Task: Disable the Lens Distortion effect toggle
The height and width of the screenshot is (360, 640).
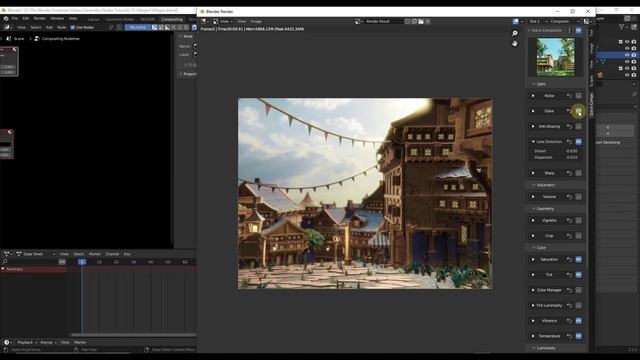Action: 578,142
